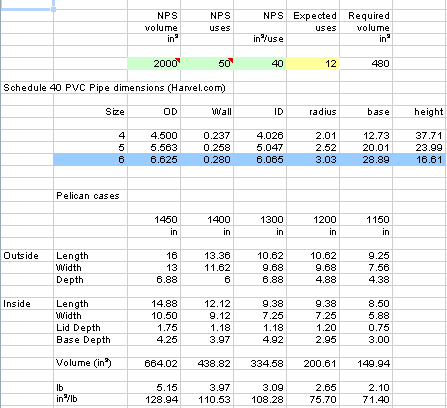Select weight value 2.65

click(x=326, y=388)
